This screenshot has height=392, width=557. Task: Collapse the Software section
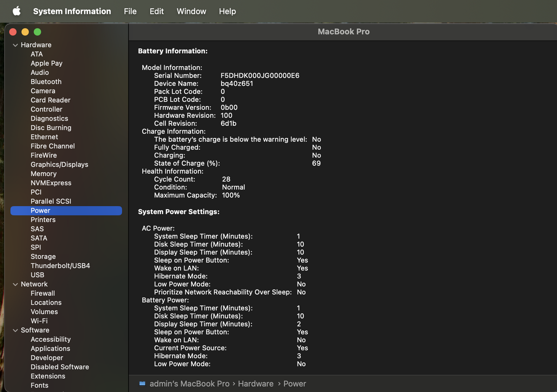point(15,331)
